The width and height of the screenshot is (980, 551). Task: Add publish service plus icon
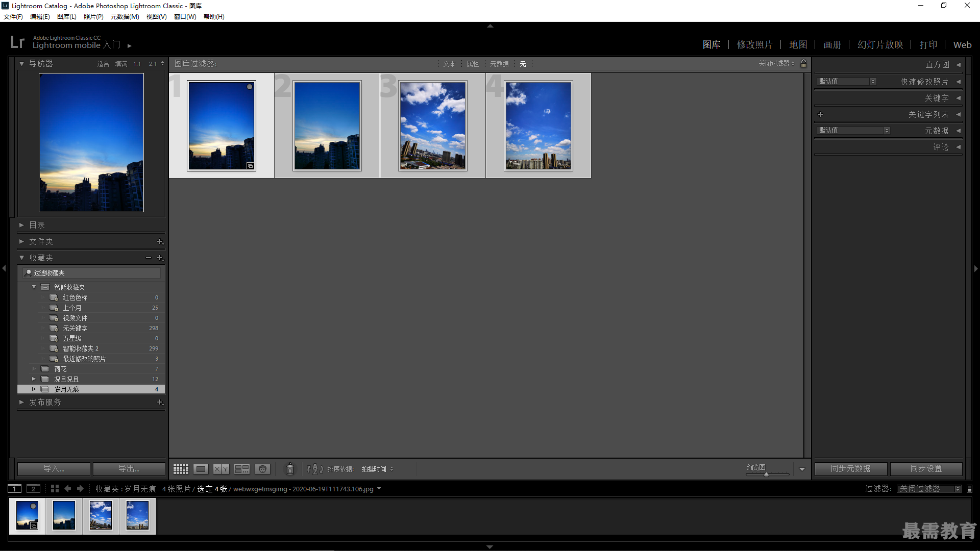coord(160,402)
